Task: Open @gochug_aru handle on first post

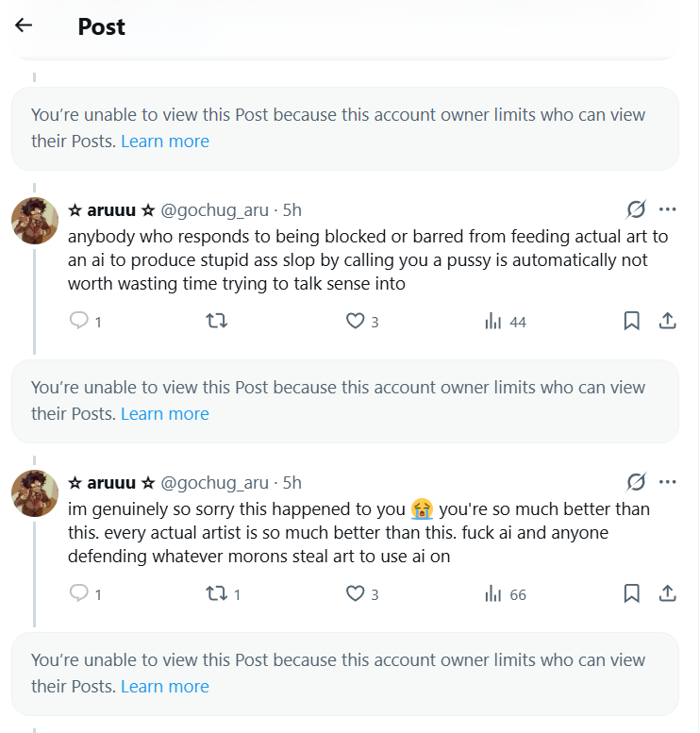Action: pyautogui.click(x=215, y=210)
